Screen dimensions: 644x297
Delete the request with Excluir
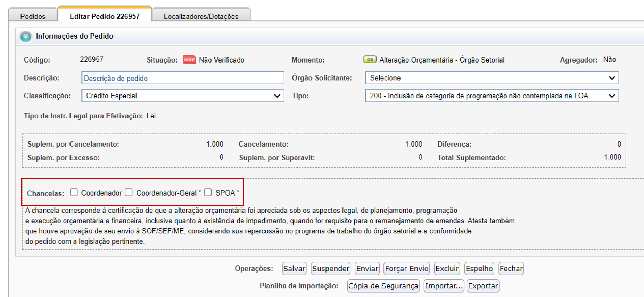pyautogui.click(x=447, y=269)
